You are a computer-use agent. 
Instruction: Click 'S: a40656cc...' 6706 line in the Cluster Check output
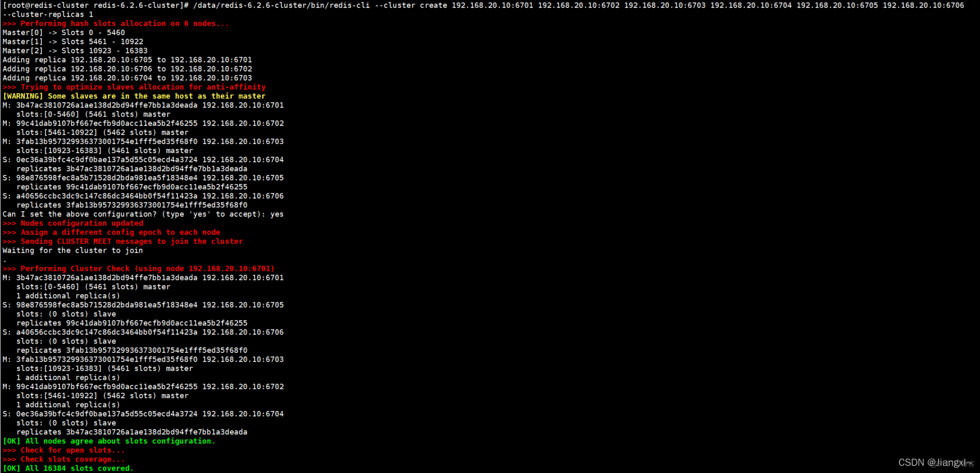[143, 332]
